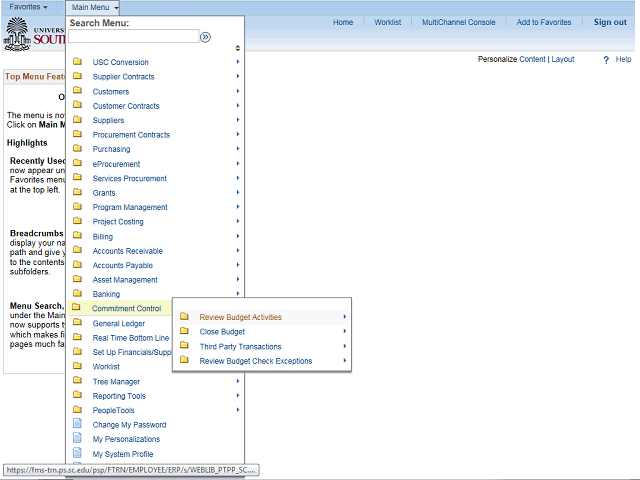Click the Sign out link
640x480 pixels.
[610, 22]
